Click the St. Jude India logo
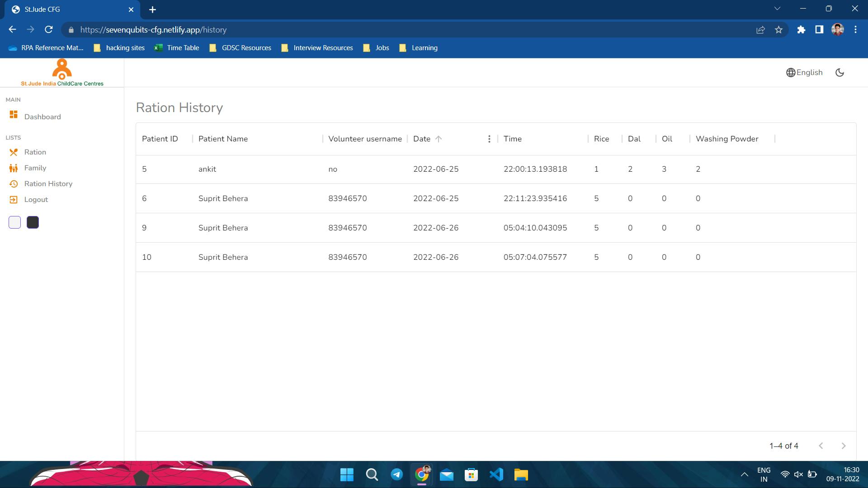Image resolution: width=868 pixels, height=488 pixels. click(x=62, y=72)
